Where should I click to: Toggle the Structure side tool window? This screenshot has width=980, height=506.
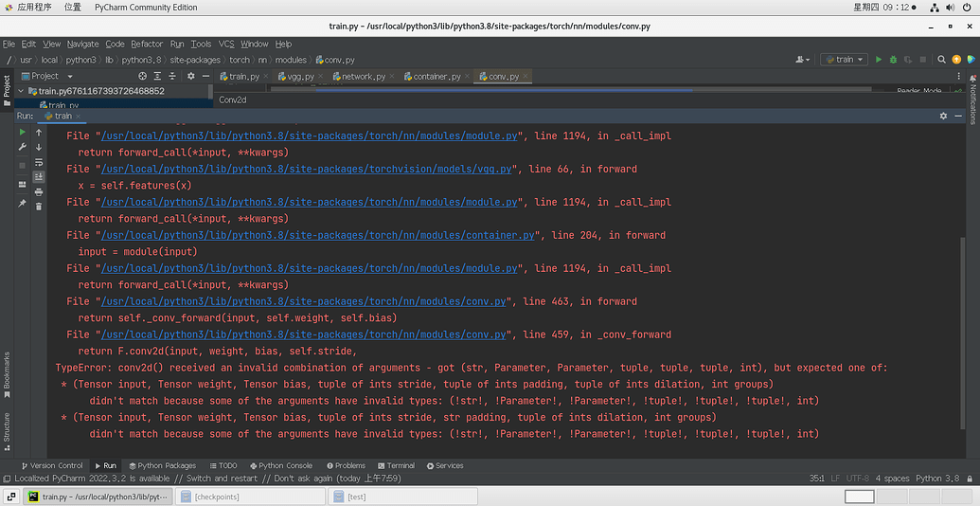click(7, 431)
